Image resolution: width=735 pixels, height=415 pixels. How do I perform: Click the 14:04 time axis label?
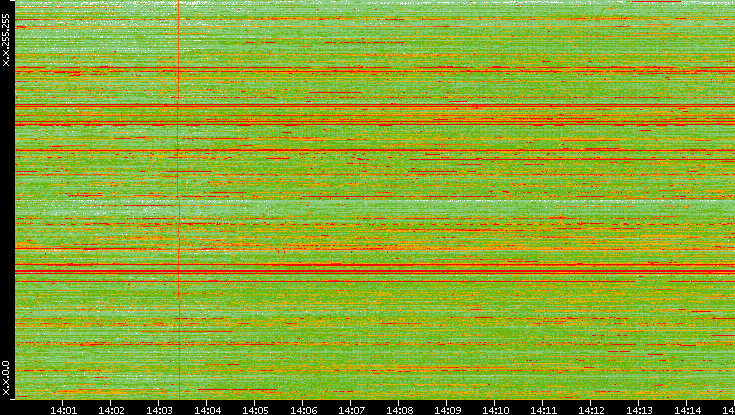tap(207, 410)
